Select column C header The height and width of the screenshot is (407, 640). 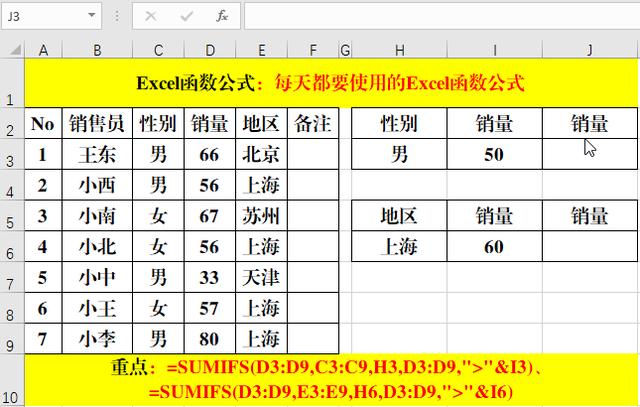click(158, 50)
